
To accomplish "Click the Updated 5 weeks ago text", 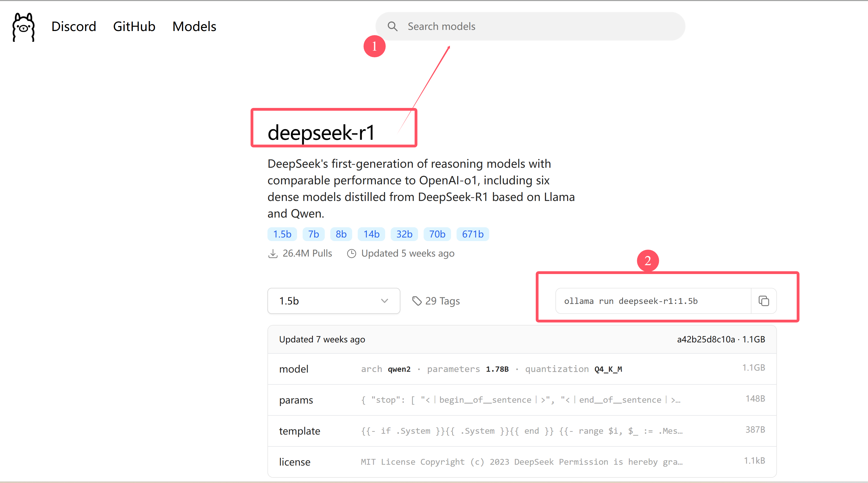I will tap(408, 253).
